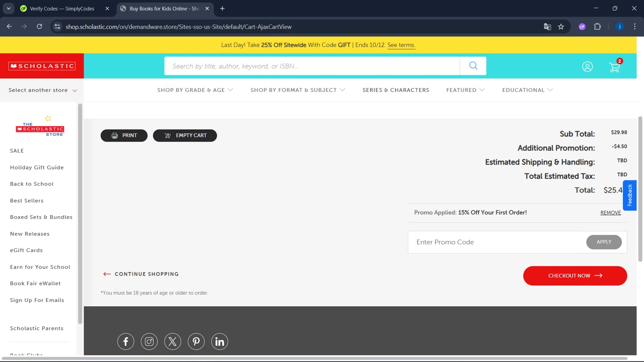Screen dimensions: 644x362
Task: Focus the site search box
Action: (x=312, y=66)
